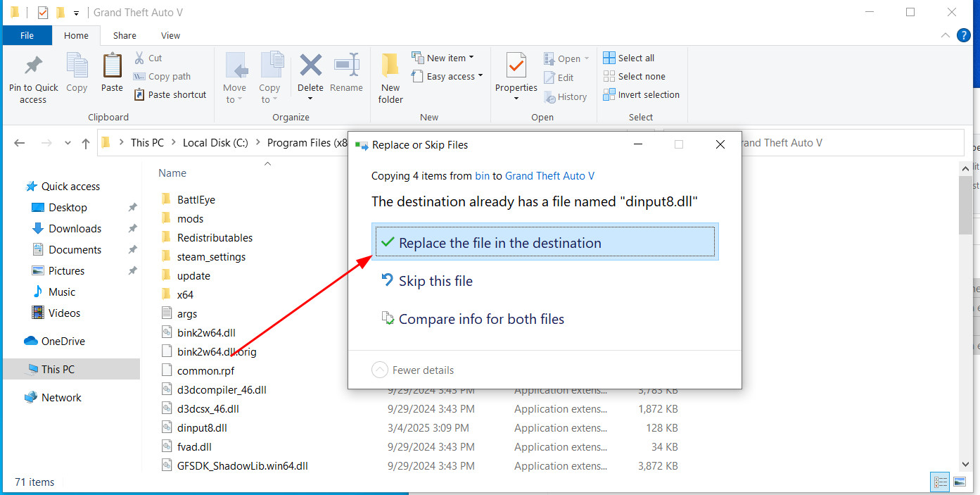Screen dimensions: 980x495
Task: Go up one folder level arrow
Action: coord(86,143)
